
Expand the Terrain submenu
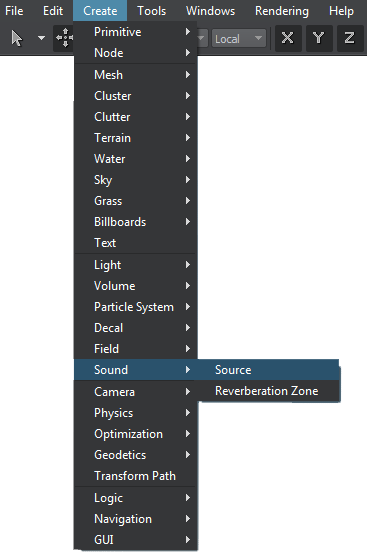[x=136, y=138]
